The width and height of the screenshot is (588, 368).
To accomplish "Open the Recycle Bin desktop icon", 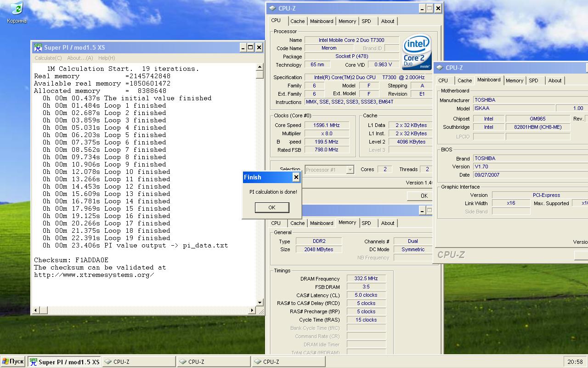I will point(16,12).
